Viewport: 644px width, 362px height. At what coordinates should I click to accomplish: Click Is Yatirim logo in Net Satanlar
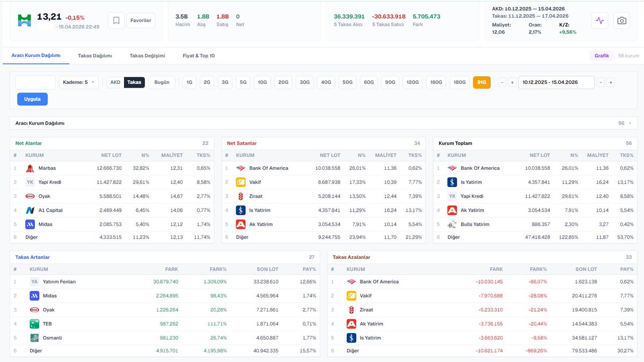pos(241,210)
